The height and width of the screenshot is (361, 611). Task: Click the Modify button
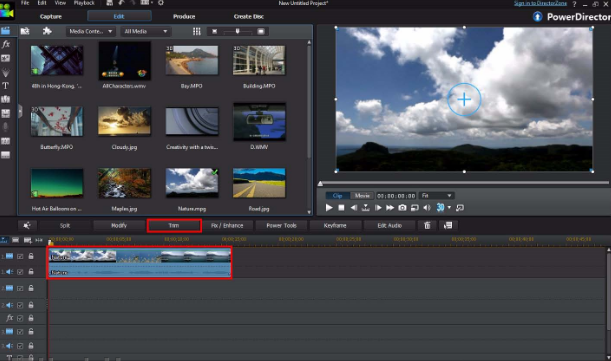coord(119,225)
